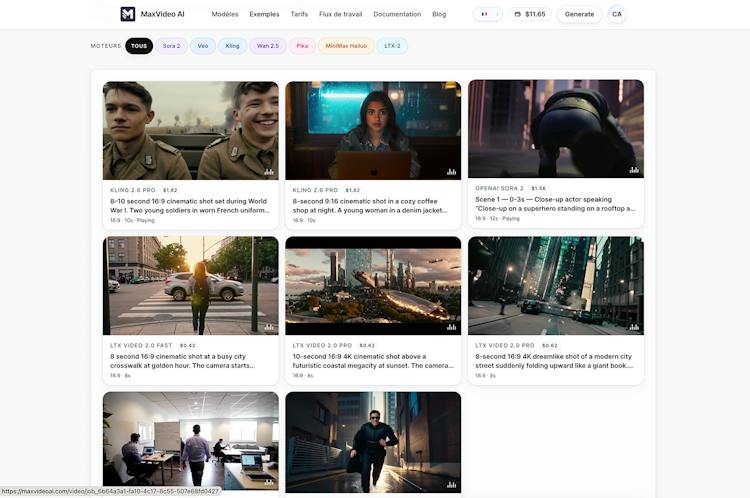This screenshot has height=498, width=750.
Task: Filter engines by MiniMax Hailuo
Action: pyautogui.click(x=346, y=46)
